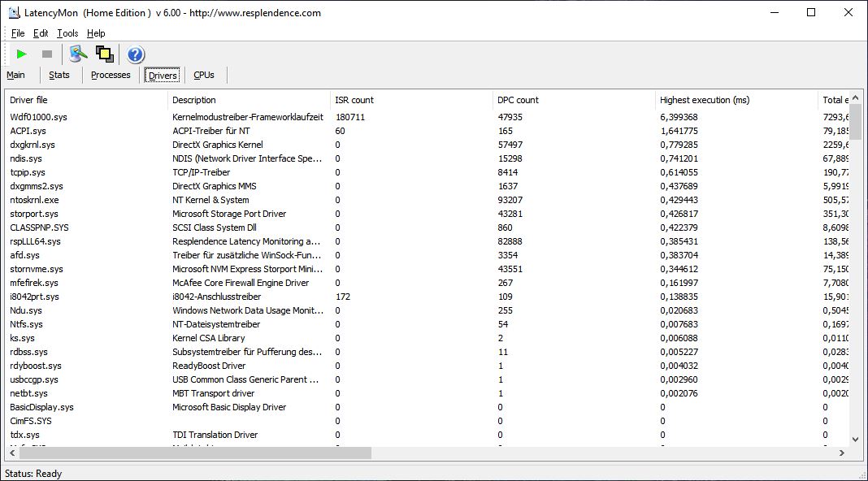Viewport: 868px width, 481px height.
Task: Switch to the Stats tab
Action: [59, 75]
